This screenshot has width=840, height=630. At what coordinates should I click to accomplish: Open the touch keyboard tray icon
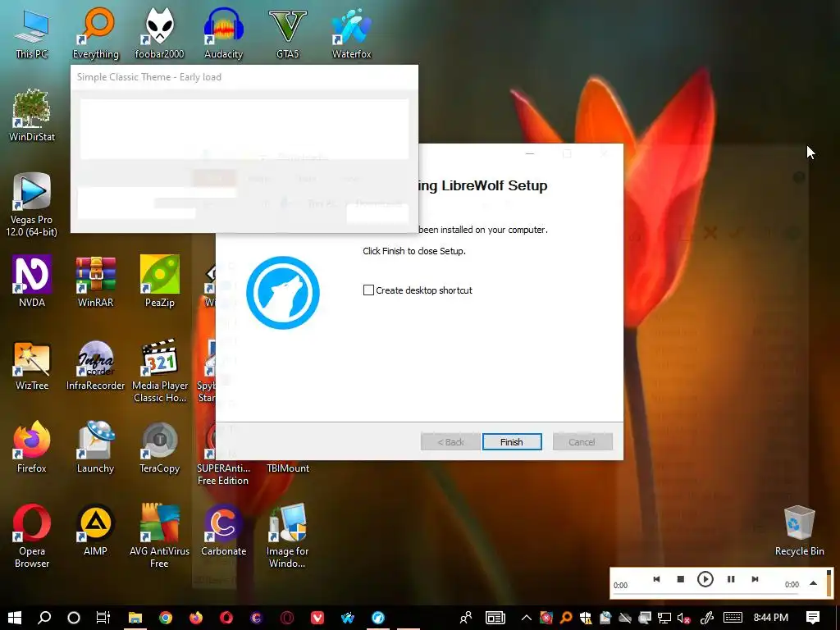(x=733, y=618)
